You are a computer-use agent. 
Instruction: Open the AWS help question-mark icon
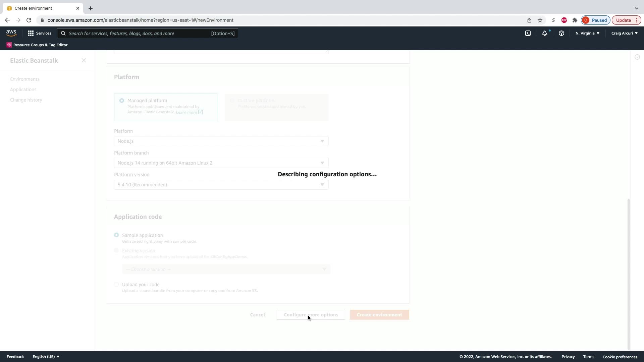pyautogui.click(x=561, y=33)
